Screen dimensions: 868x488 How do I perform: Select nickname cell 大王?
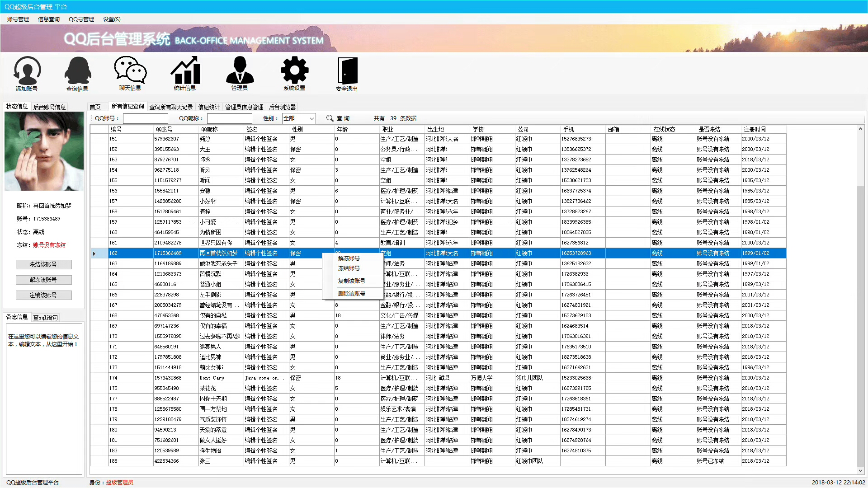222,150
